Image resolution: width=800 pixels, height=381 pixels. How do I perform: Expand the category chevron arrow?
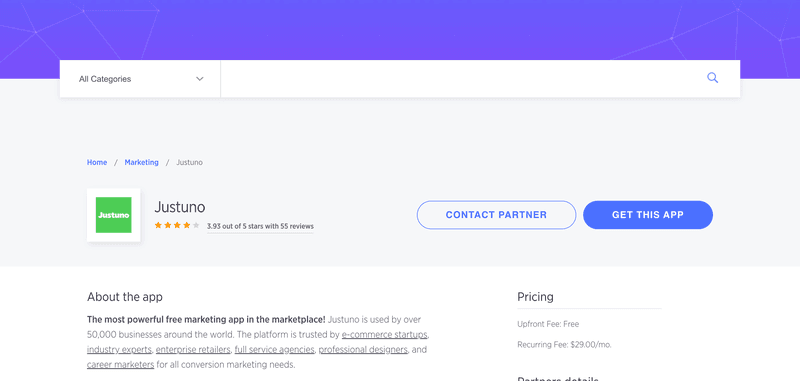[200, 79]
